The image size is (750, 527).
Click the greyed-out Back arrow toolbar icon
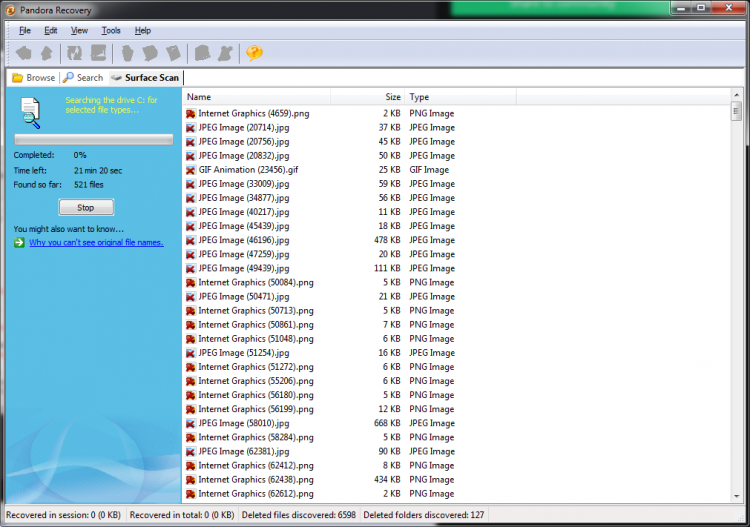tap(24, 53)
